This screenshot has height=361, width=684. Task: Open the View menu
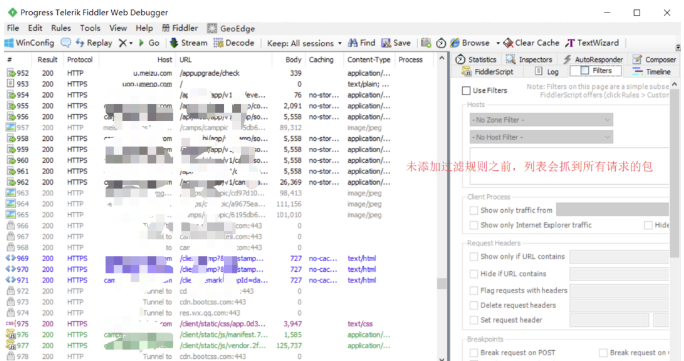tap(118, 28)
